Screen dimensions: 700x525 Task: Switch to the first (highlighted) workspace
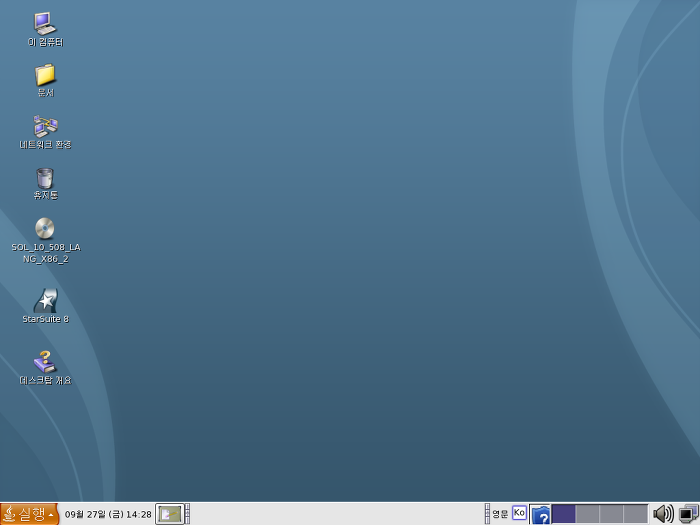tap(563, 514)
